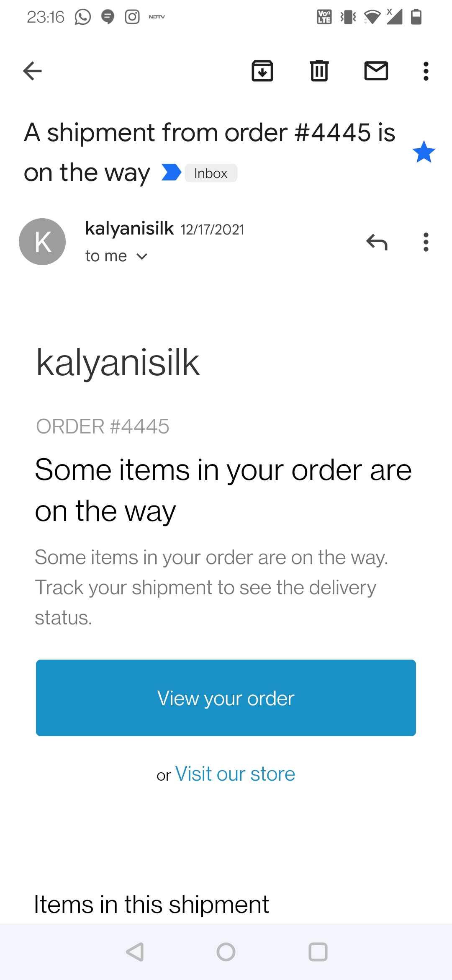452x980 pixels.
Task: Open the Visit our store link
Action: tap(235, 774)
